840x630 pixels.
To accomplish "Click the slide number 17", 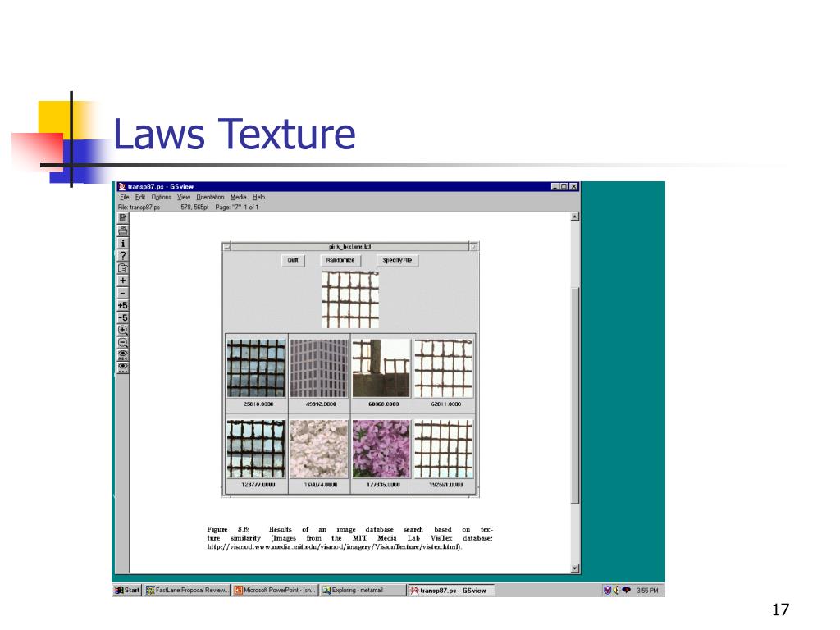I will click(x=781, y=609).
